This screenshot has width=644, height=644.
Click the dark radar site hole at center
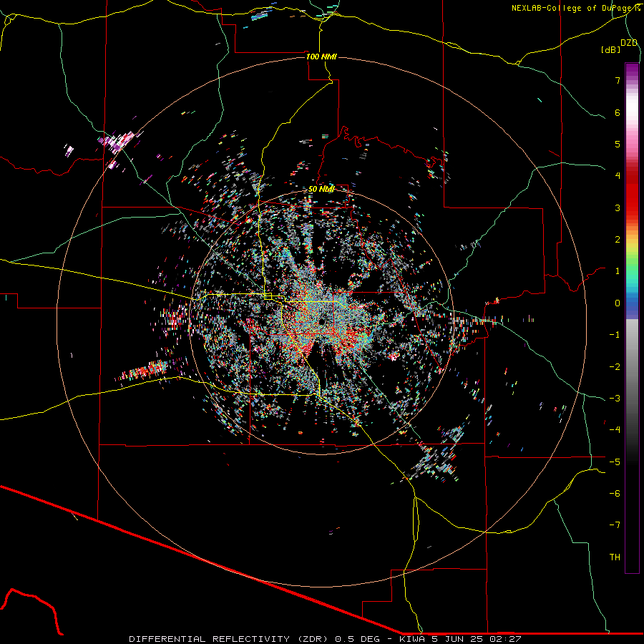(321, 321)
